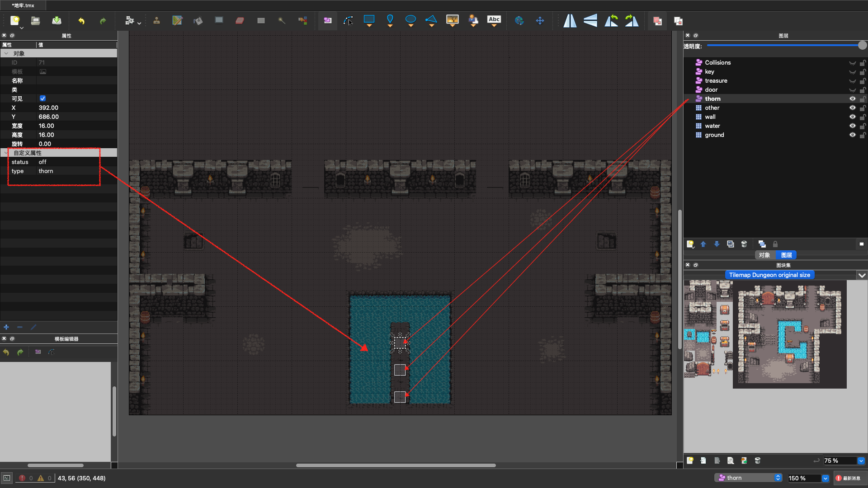This screenshot has height=488, width=868.
Task: Hide the ground layer
Action: [852, 135]
